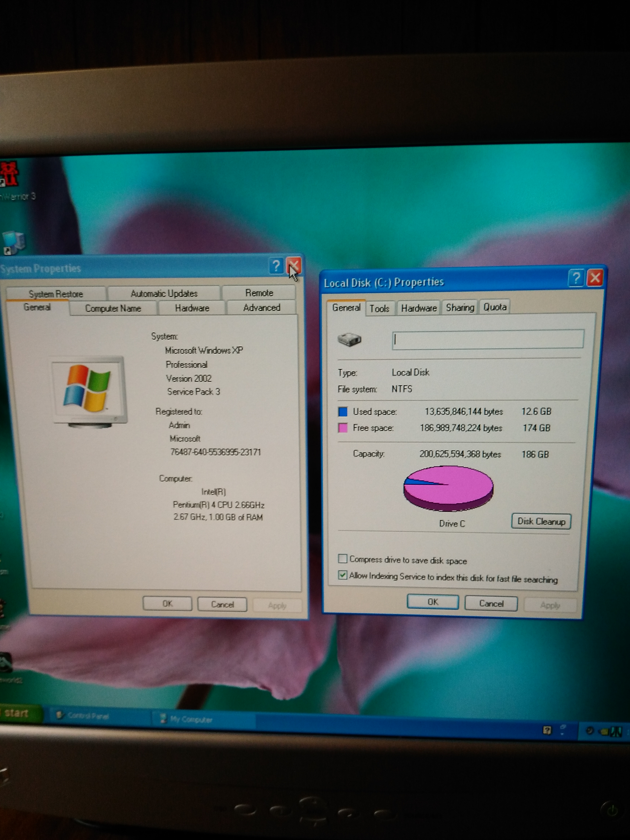This screenshot has height=840, width=630.
Task: Open the Automatic Updates tab
Action: [x=164, y=293]
